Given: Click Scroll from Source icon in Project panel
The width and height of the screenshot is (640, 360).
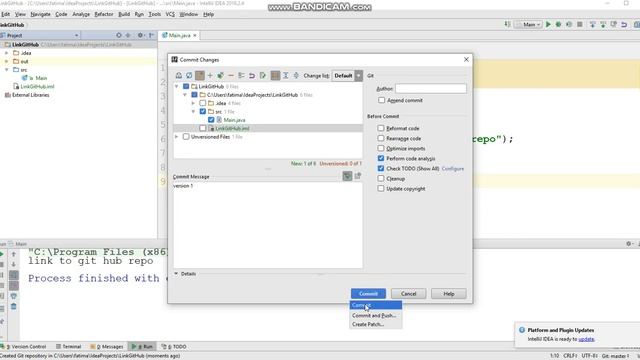Looking at the screenshot, I should click(119, 35).
